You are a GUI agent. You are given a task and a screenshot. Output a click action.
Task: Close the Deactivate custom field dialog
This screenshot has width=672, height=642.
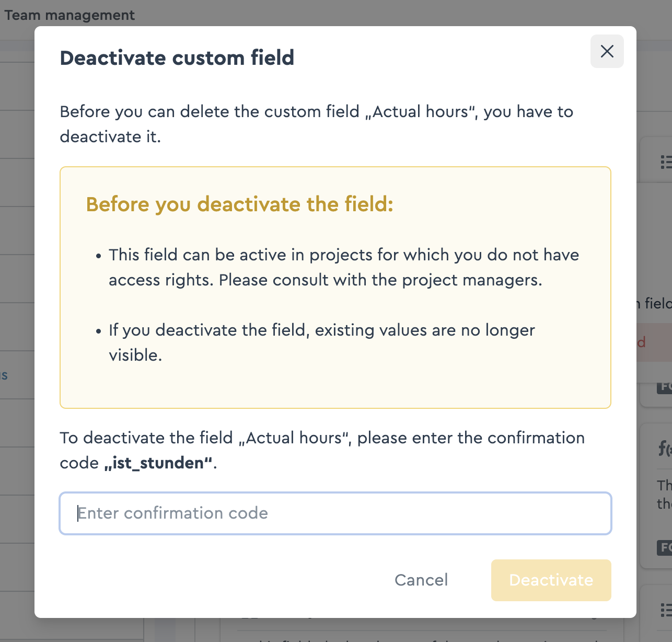pyautogui.click(x=607, y=51)
